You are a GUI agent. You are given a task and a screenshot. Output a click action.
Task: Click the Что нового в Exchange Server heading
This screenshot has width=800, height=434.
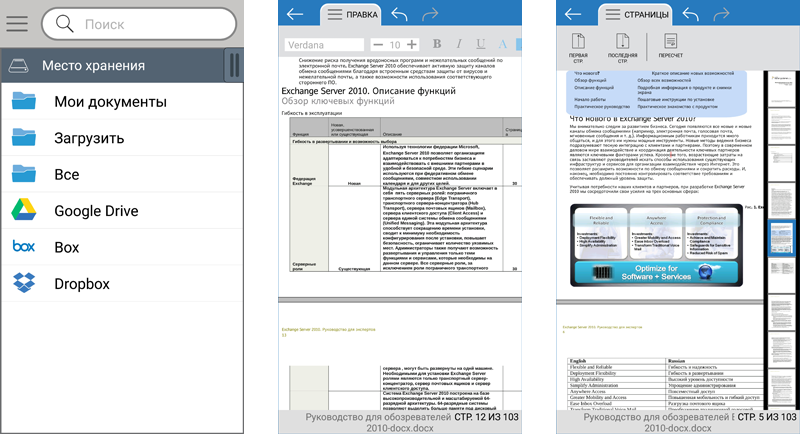(633, 118)
